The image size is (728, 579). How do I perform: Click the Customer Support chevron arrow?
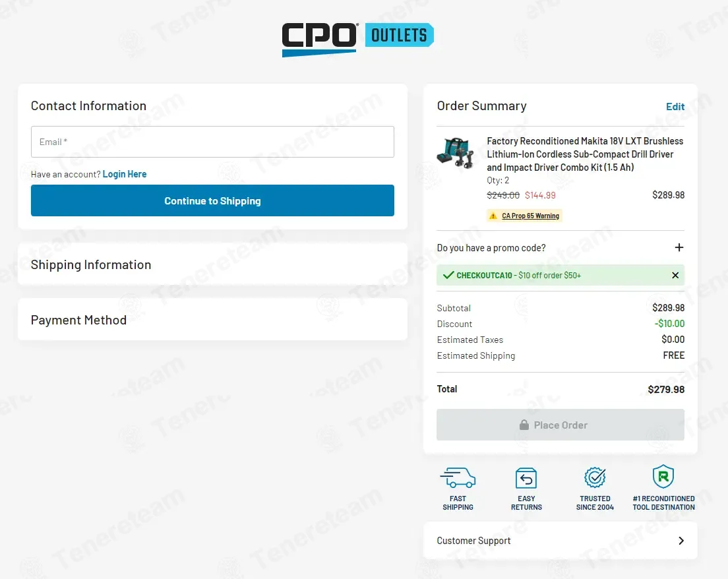(x=681, y=541)
